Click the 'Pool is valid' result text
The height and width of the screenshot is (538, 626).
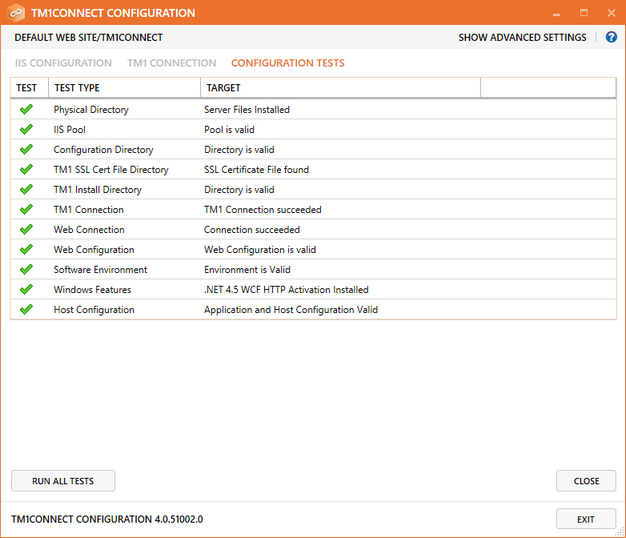229,129
